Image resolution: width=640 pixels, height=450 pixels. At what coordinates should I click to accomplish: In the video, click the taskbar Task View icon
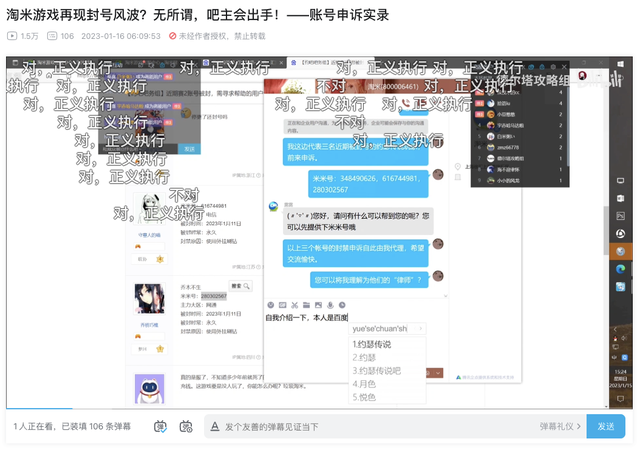(x=620, y=180)
